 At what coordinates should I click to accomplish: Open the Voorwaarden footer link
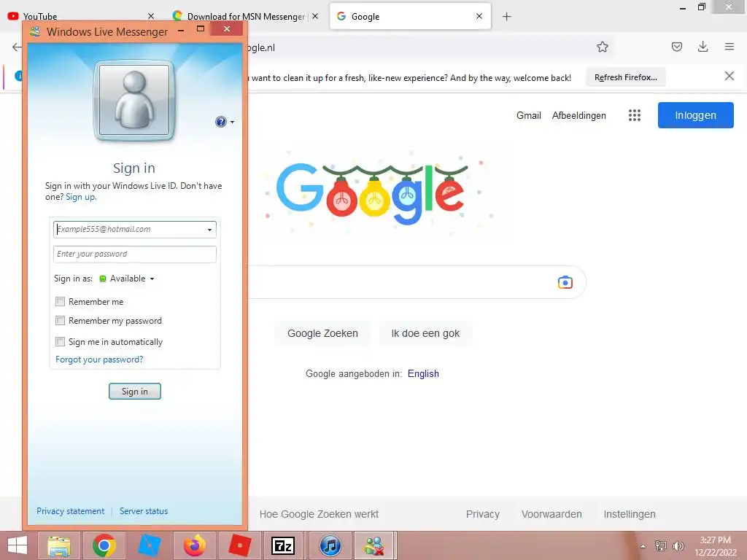[551, 514]
